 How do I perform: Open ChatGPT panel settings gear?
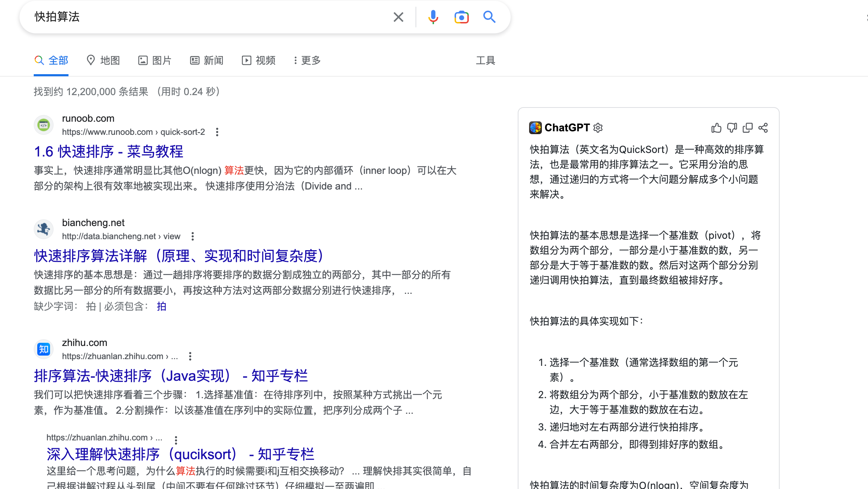[598, 128]
